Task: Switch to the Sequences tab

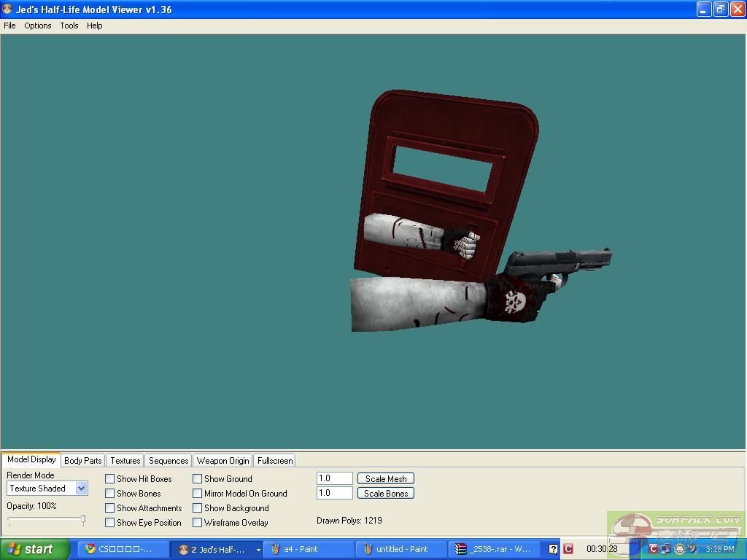Action: 169,461
